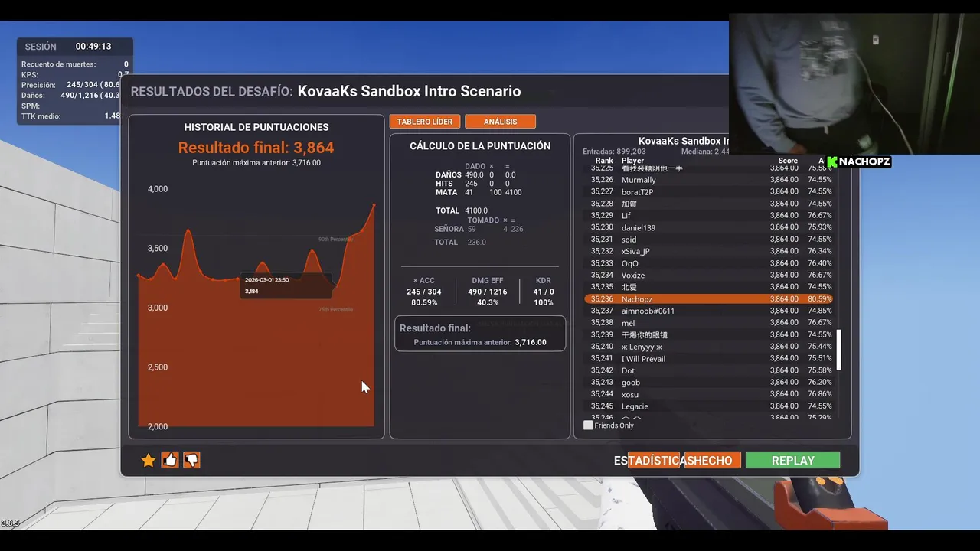The image size is (980, 551).
Task: Click the Player column header
Action: pos(632,161)
